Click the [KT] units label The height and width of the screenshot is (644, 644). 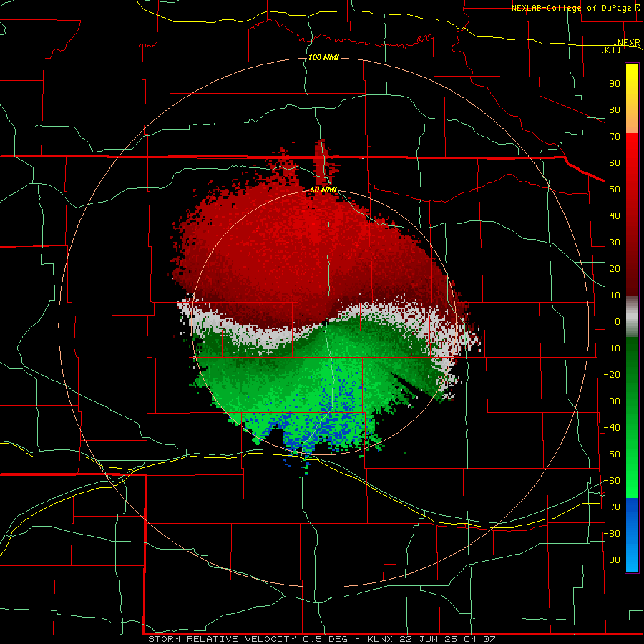pyautogui.click(x=611, y=49)
